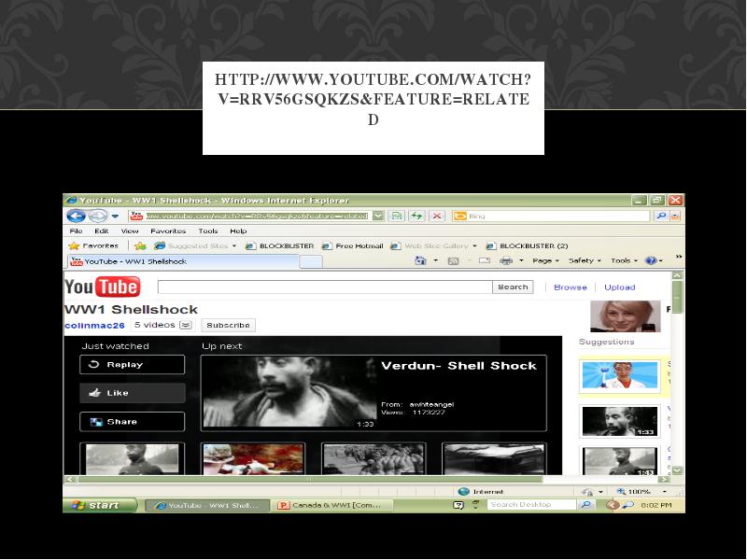747x560 pixels.
Task: Open the BLOCKBUSTER (2) favorites link
Action: point(527,245)
